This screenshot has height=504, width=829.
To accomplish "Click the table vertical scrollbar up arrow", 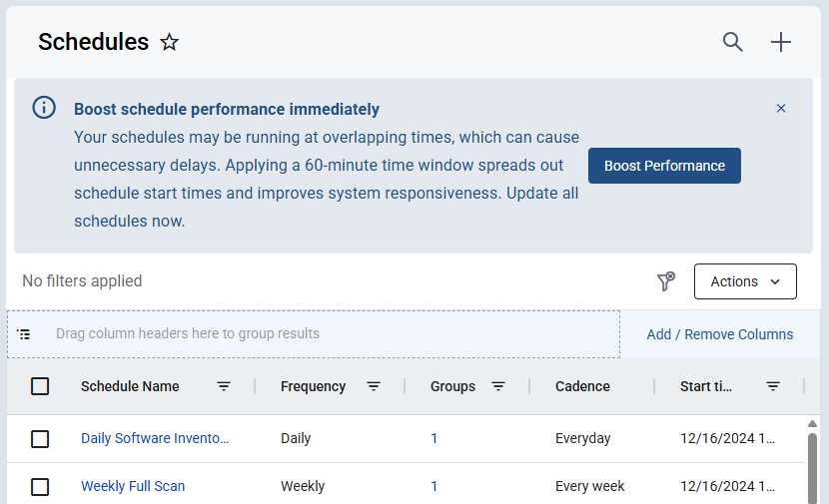I will pyautogui.click(x=813, y=424).
